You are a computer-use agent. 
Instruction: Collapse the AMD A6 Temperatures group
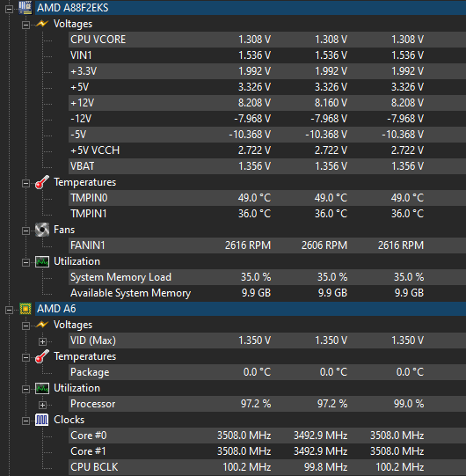(x=25, y=357)
